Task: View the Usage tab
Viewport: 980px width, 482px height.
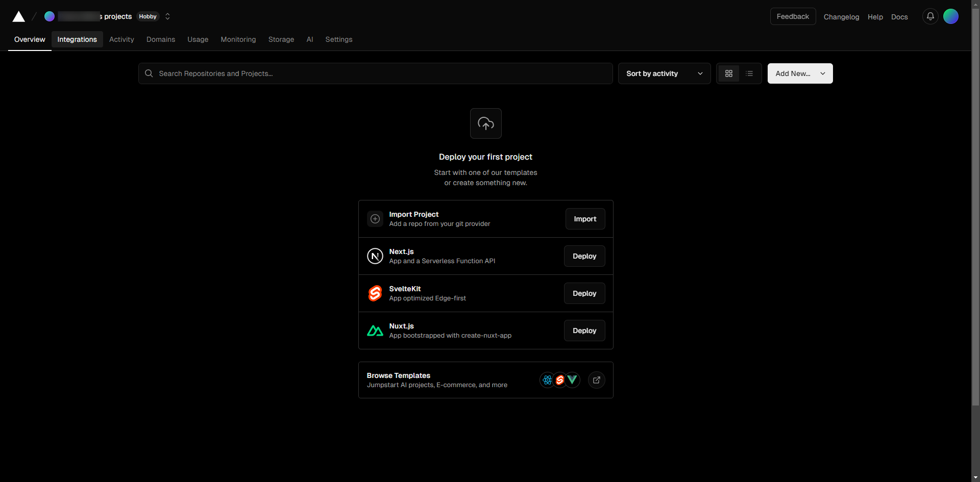Action: pyautogui.click(x=198, y=39)
